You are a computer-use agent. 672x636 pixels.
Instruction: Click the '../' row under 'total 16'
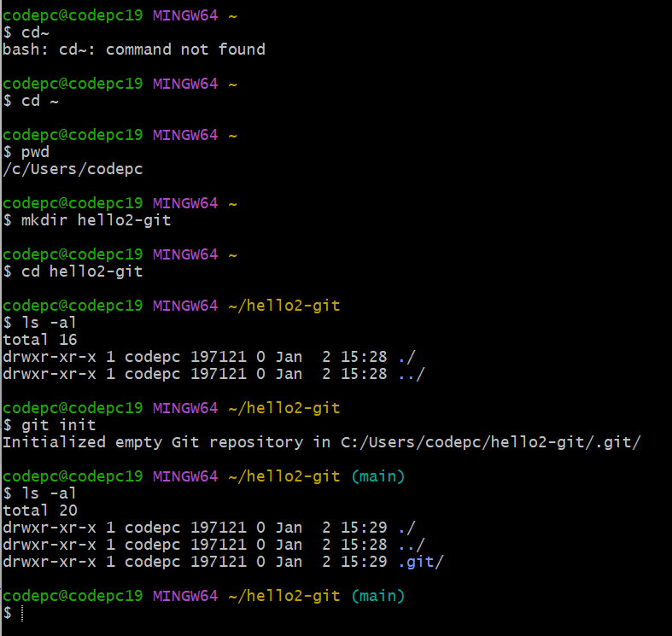[x=213, y=374]
